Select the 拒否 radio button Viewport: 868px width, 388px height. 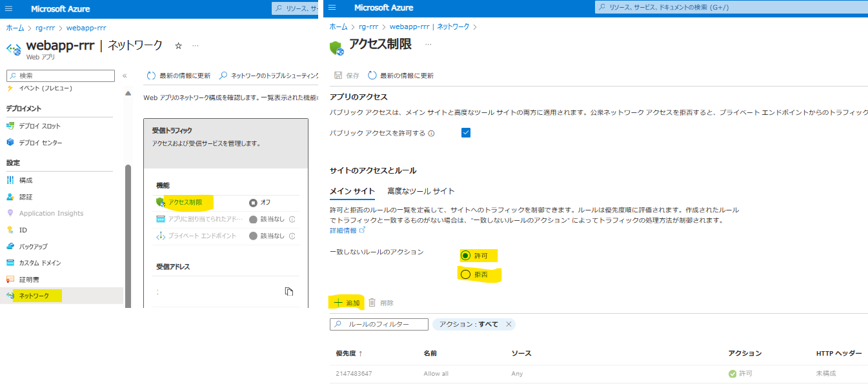(x=465, y=275)
